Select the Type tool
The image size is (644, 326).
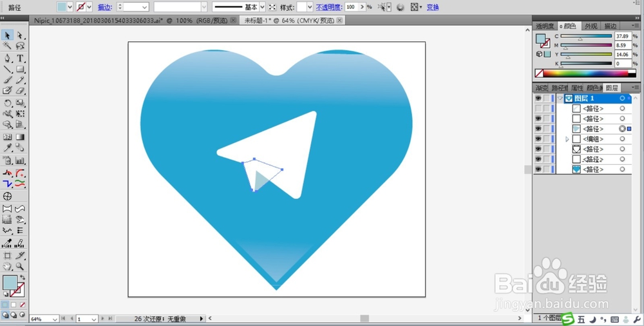(x=20, y=58)
